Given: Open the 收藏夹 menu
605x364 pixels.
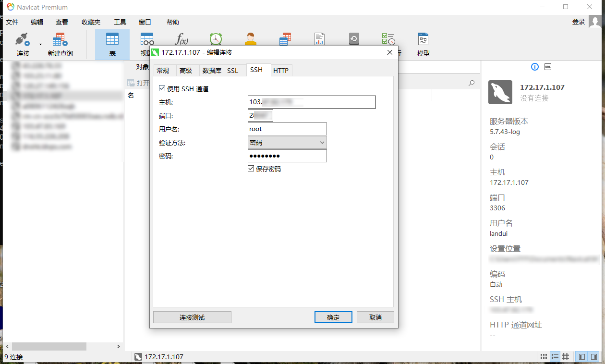Looking at the screenshot, I should [x=91, y=22].
